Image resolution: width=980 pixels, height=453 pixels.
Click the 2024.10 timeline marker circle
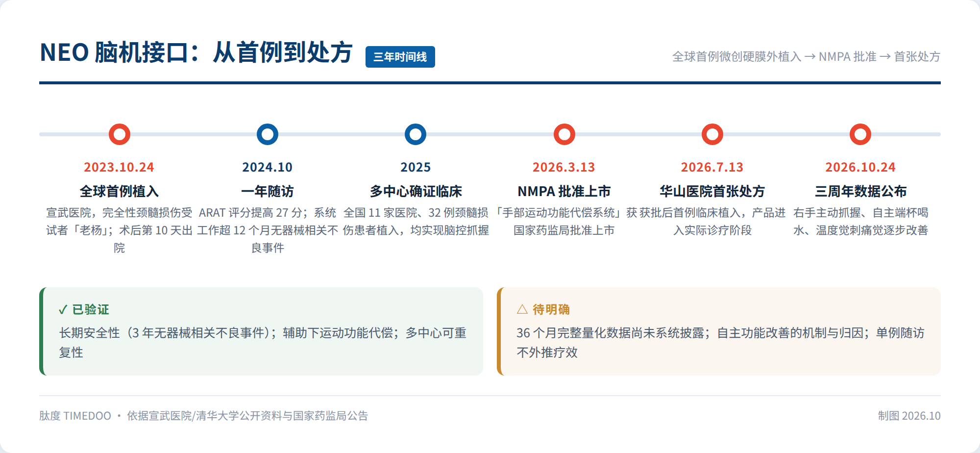(268, 134)
